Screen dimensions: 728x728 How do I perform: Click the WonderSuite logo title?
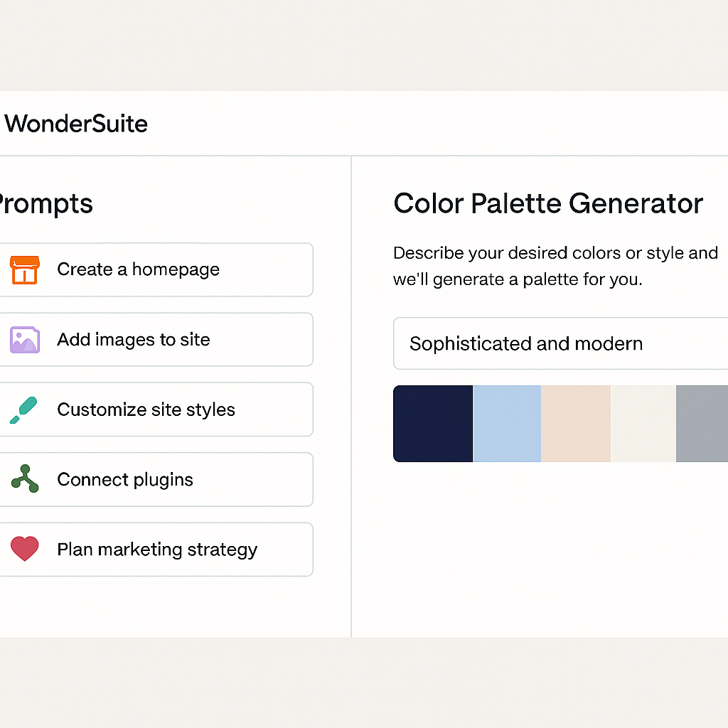click(x=76, y=124)
